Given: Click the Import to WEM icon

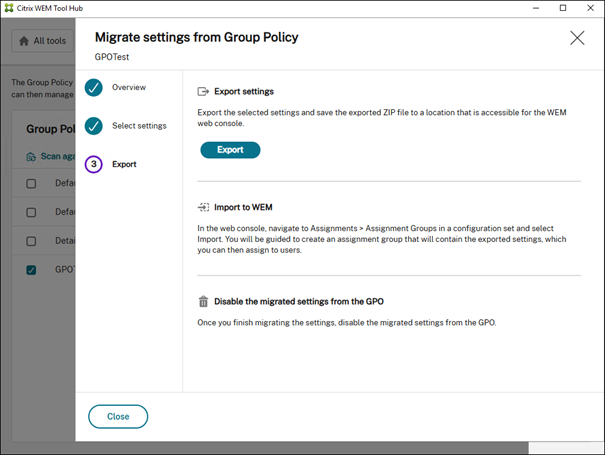Looking at the screenshot, I should (x=203, y=207).
